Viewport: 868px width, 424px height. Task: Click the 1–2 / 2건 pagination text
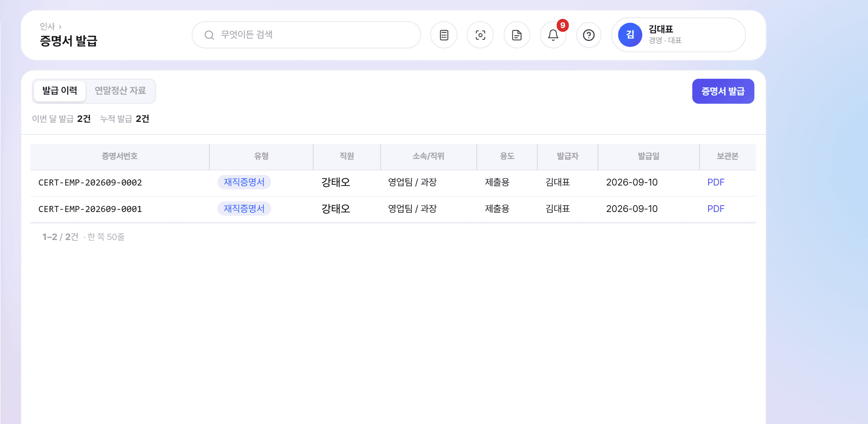pos(61,237)
